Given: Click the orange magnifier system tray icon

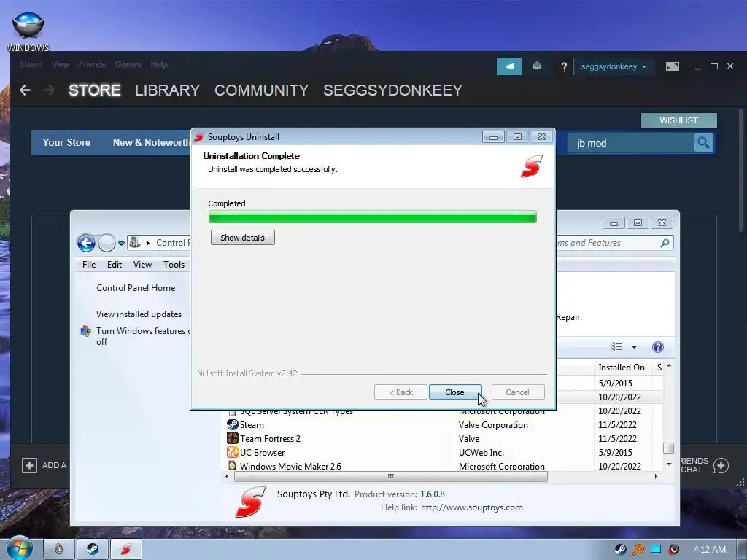Looking at the screenshot, I should (638, 550).
